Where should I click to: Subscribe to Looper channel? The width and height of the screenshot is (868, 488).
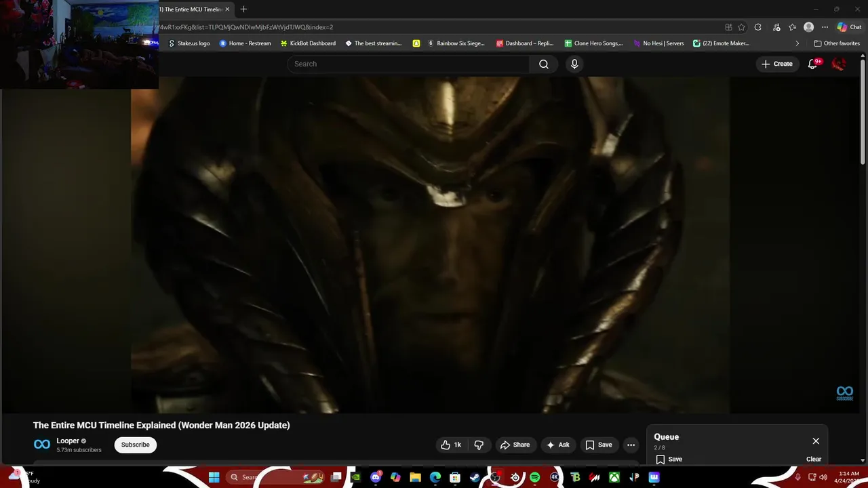point(136,445)
